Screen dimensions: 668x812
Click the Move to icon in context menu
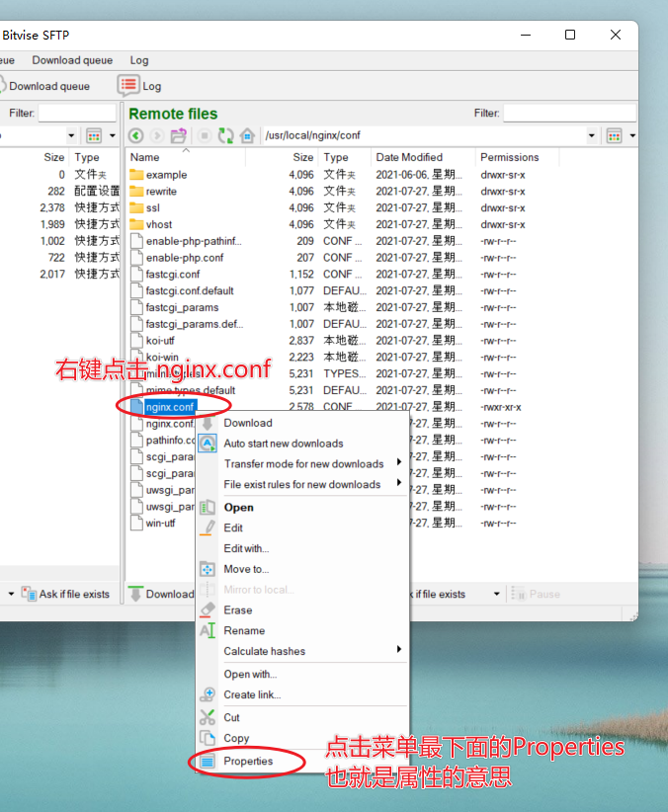click(x=208, y=569)
